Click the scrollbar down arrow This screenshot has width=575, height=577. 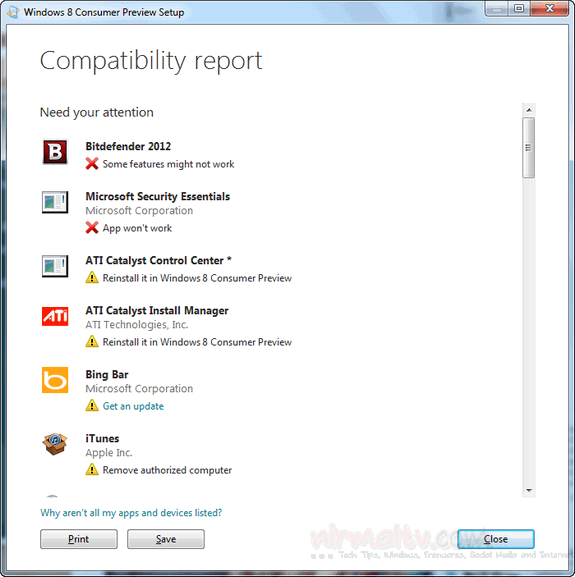(529, 491)
